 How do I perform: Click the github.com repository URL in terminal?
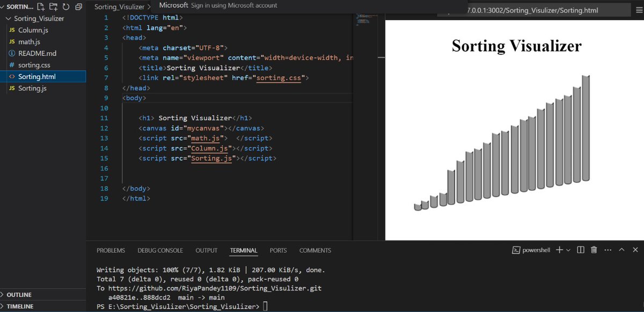point(214,288)
